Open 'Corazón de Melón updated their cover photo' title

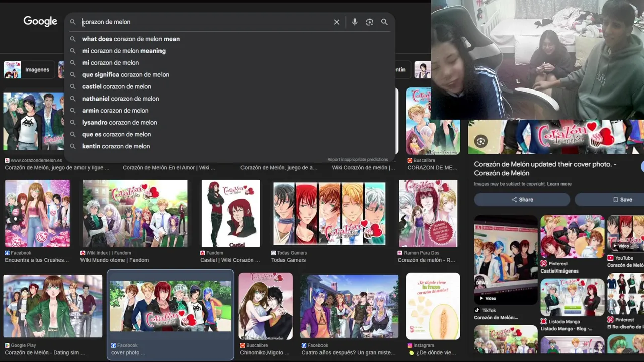point(545,169)
